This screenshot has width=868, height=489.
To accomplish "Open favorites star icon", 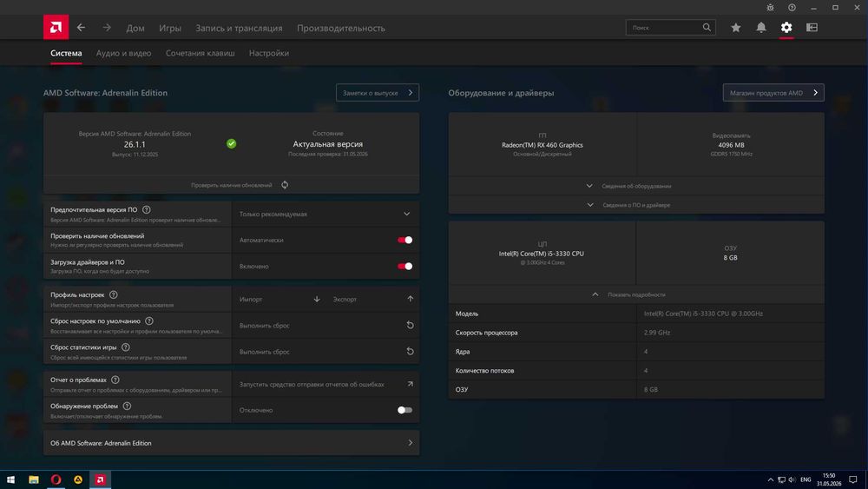I will click(736, 27).
